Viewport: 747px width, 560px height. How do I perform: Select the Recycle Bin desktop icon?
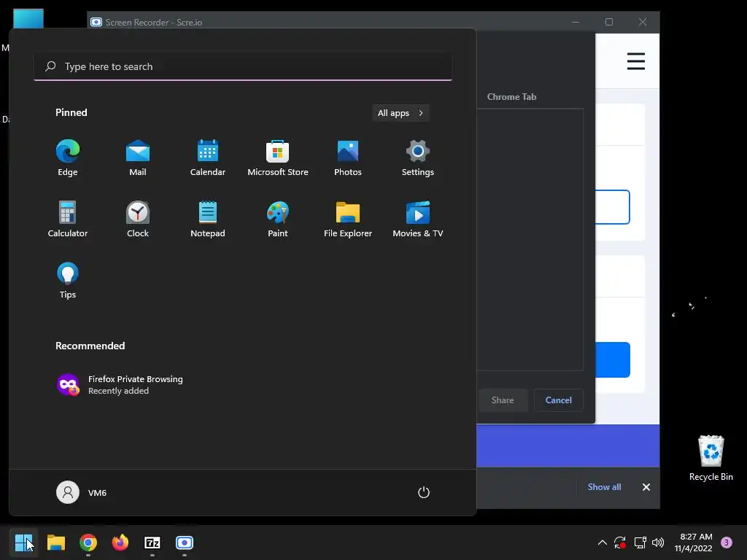point(711,458)
